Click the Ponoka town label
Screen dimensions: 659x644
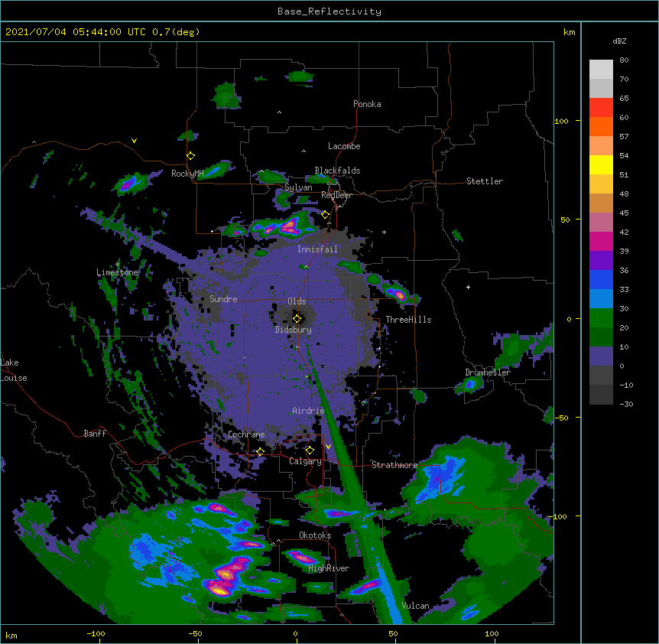(x=367, y=104)
